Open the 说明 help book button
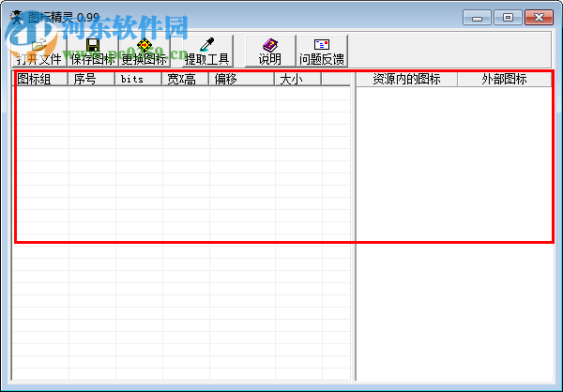Screen dimensions: 563x392 pyautogui.click(x=270, y=51)
